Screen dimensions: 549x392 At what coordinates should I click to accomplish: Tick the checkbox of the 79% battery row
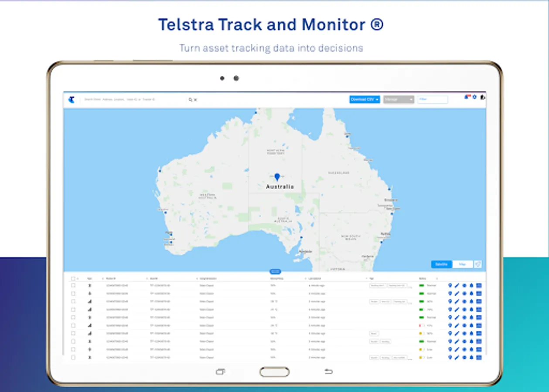click(x=73, y=309)
